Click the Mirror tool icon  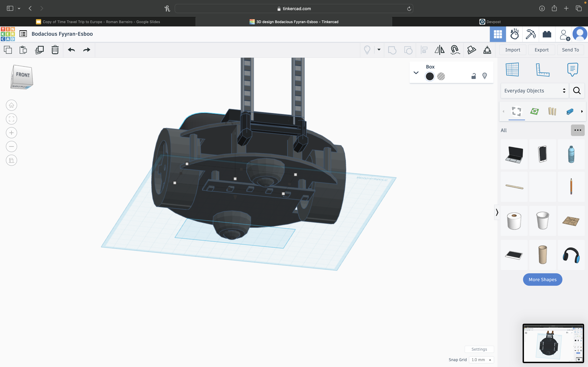(x=439, y=50)
